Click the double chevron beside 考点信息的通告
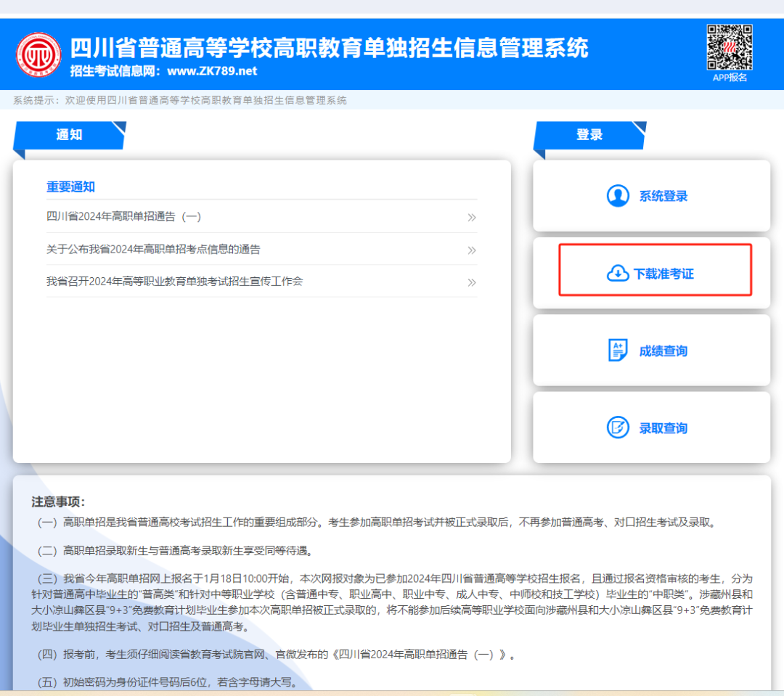The width and height of the screenshot is (784, 696). tap(471, 250)
